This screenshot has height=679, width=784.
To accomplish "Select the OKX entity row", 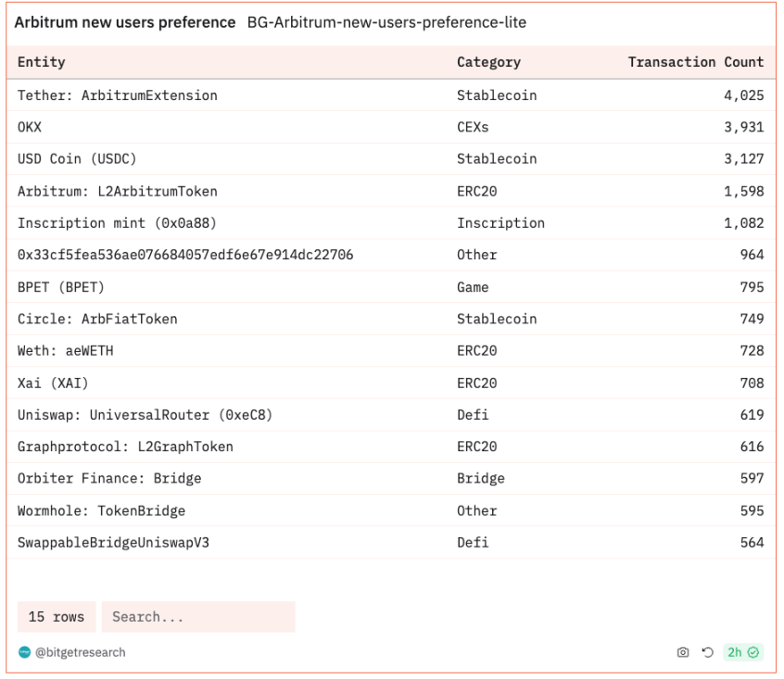I will tap(30, 127).
